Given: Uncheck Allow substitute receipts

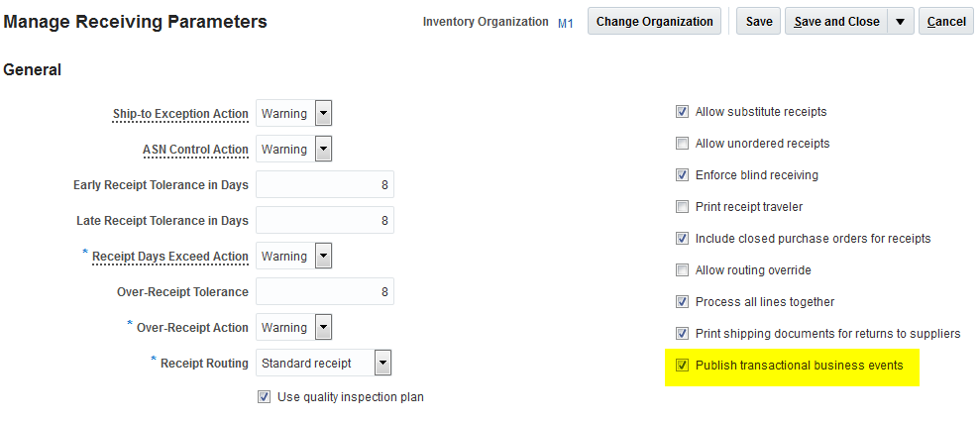Looking at the screenshot, I should coord(682,112).
